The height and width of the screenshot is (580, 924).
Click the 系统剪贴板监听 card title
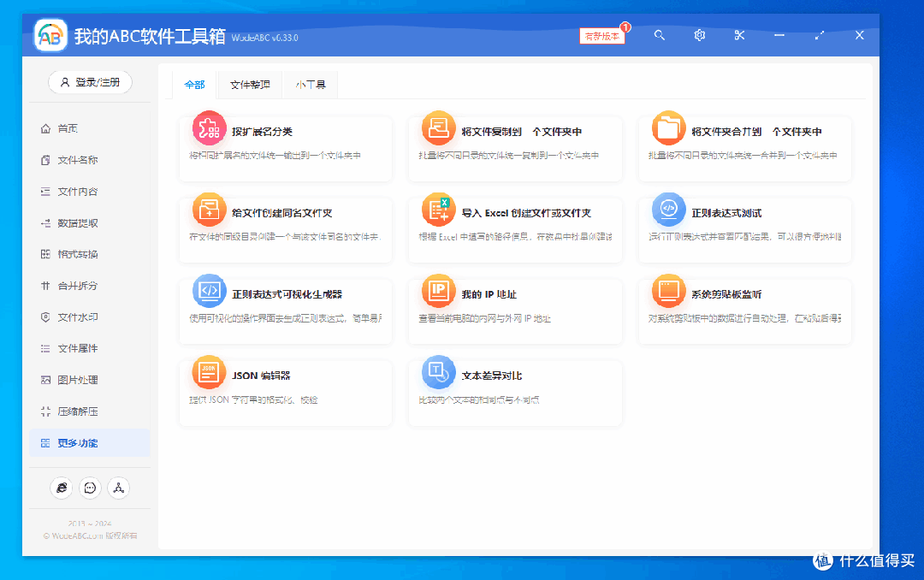click(726, 294)
